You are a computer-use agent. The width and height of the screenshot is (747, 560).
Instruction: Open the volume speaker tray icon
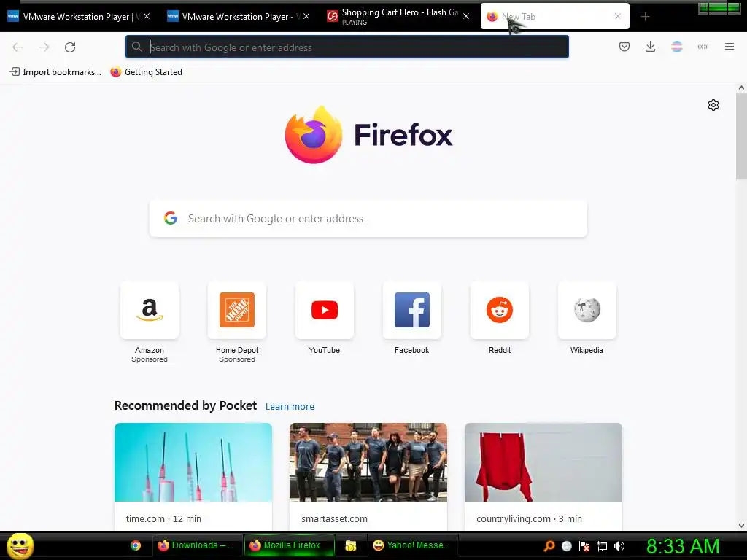[x=619, y=546]
